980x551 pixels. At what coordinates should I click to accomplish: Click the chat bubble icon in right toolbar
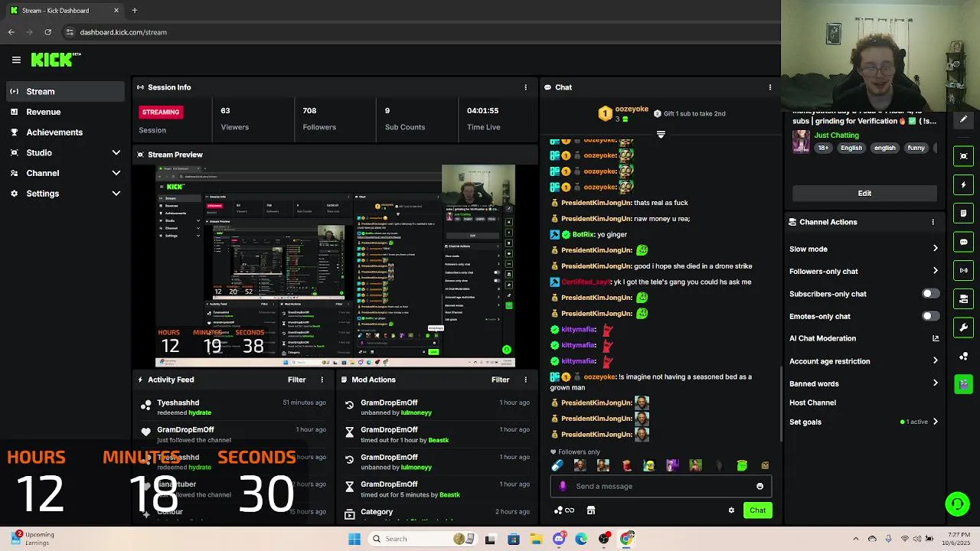click(963, 242)
